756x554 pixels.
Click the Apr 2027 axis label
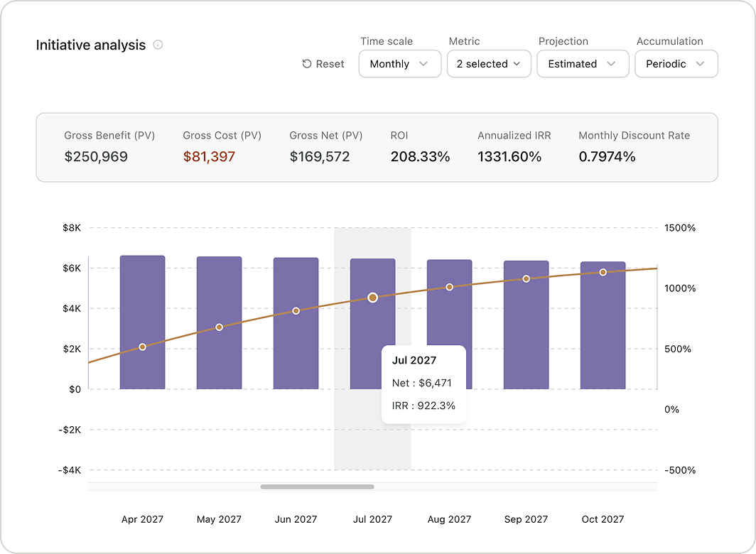click(x=142, y=519)
